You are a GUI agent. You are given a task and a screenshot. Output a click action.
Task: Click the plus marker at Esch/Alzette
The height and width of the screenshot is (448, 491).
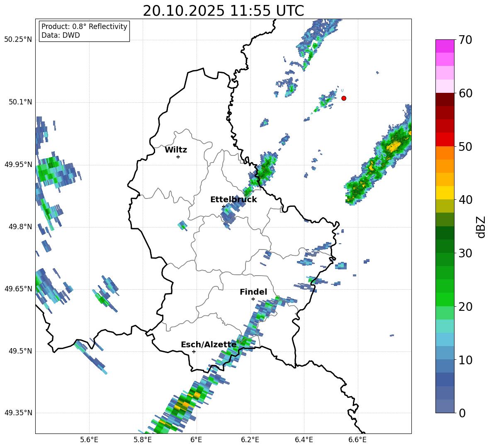(194, 351)
